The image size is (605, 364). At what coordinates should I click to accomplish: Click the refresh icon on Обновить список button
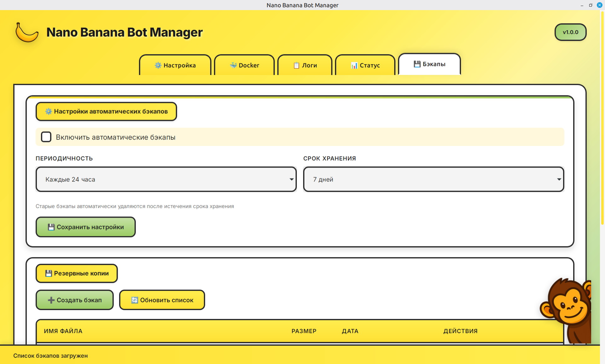tap(134, 300)
